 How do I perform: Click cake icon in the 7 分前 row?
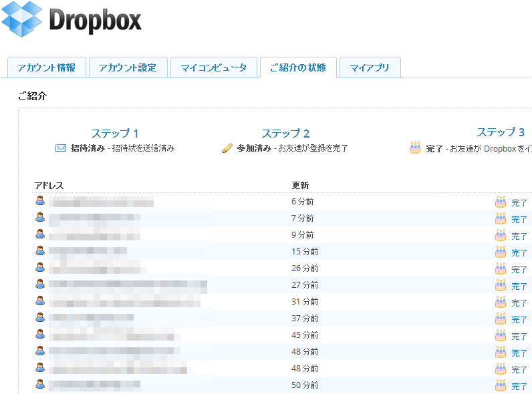pos(501,218)
